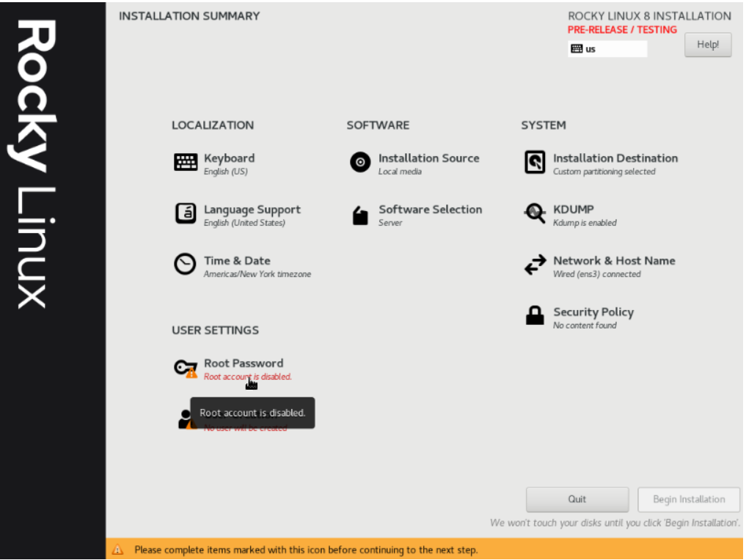Click the User Creation person icon
Screen dimensions: 746x560
coord(184,419)
